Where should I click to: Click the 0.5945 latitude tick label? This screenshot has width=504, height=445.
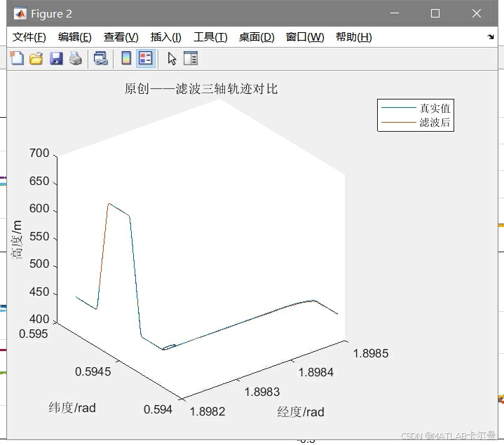tap(93, 371)
